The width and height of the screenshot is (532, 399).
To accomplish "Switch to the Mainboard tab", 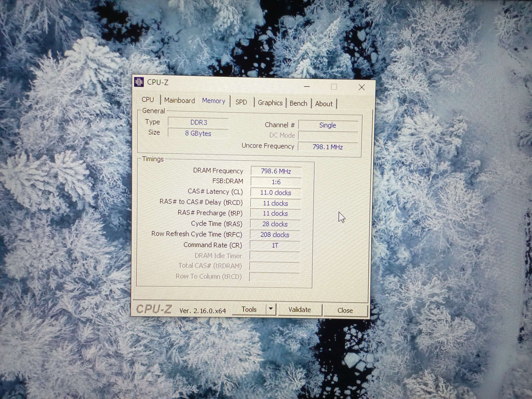I will [179, 101].
